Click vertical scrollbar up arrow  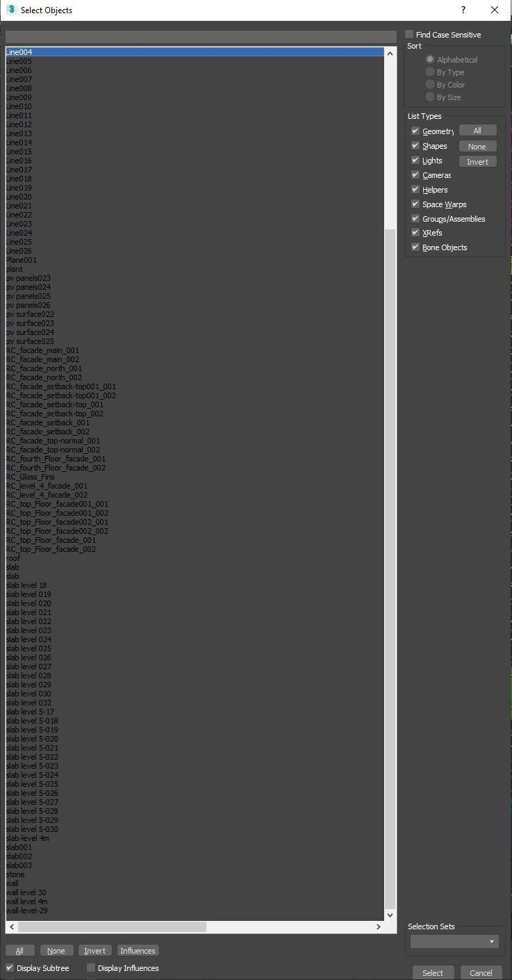pos(390,52)
